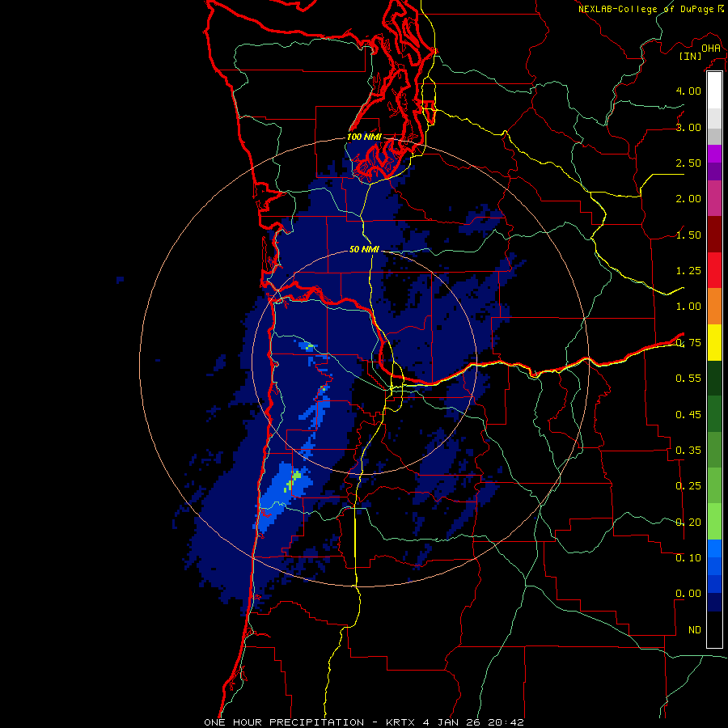Click the white 4.00 inch legend swatch
This screenshot has width=728, height=728.
(714, 90)
